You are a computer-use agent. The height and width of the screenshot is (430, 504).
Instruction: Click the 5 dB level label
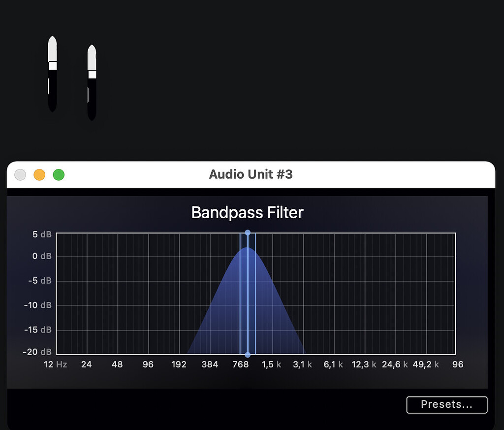pos(42,234)
